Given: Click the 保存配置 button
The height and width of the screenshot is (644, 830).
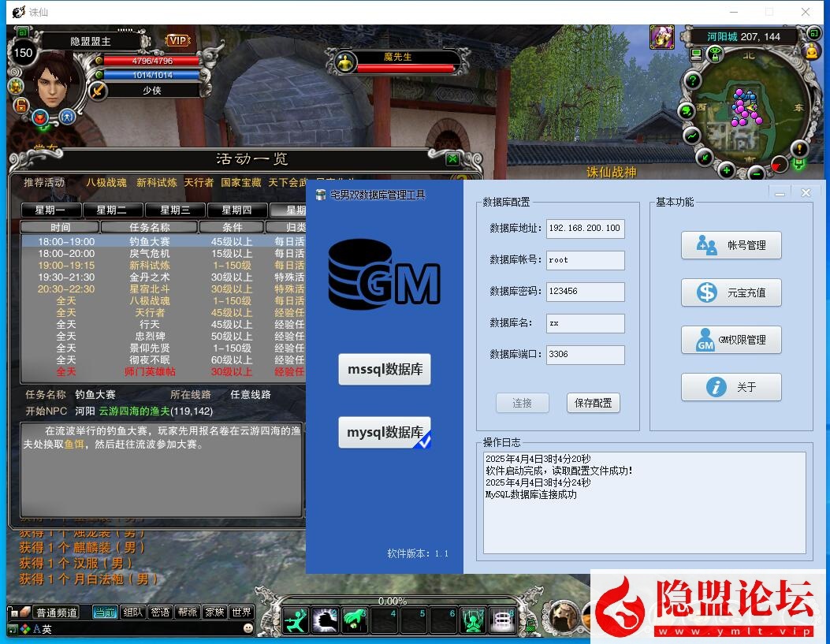Looking at the screenshot, I should (x=593, y=403).
